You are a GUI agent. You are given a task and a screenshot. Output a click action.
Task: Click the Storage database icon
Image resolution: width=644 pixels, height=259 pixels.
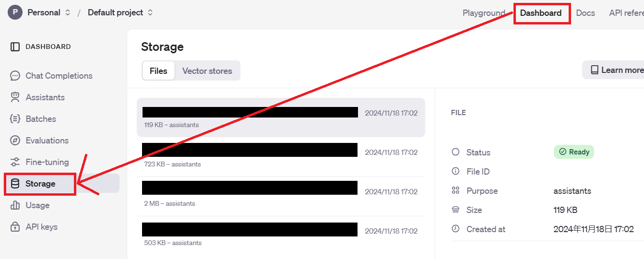pos(15,184)
